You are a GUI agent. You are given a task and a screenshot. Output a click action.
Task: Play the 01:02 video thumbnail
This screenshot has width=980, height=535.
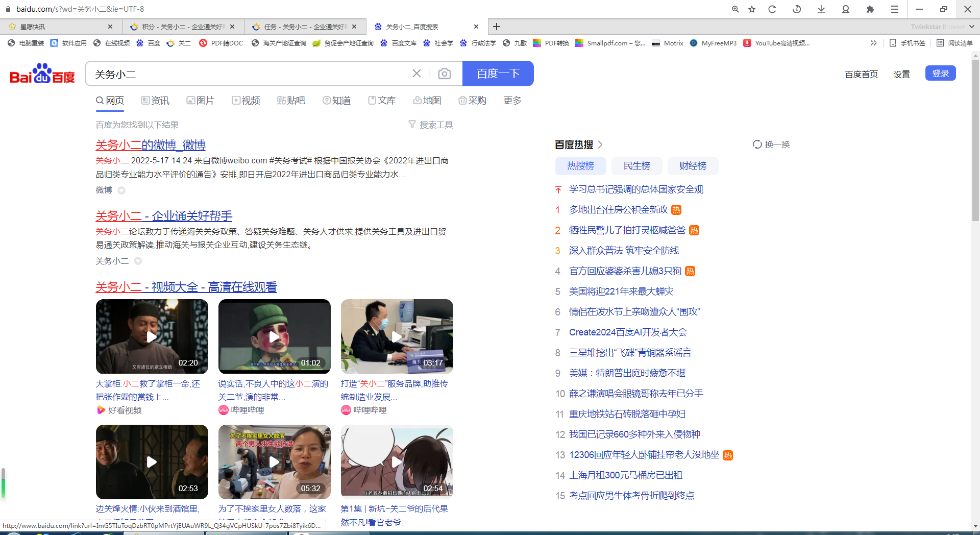click(x=275, y=336)
